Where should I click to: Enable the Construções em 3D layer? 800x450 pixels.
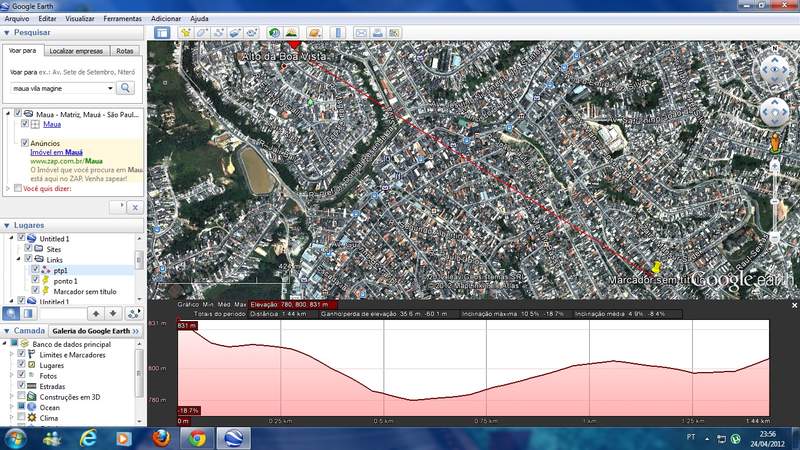[x=22, y=397]
